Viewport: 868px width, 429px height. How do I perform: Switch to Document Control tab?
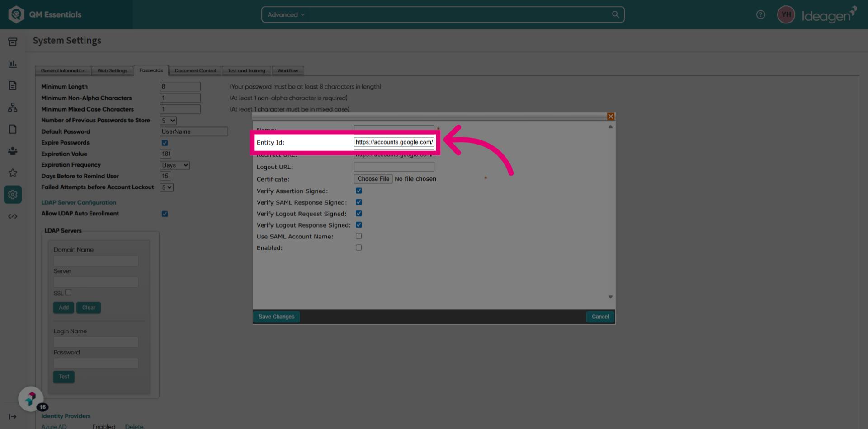click(195, 71)
